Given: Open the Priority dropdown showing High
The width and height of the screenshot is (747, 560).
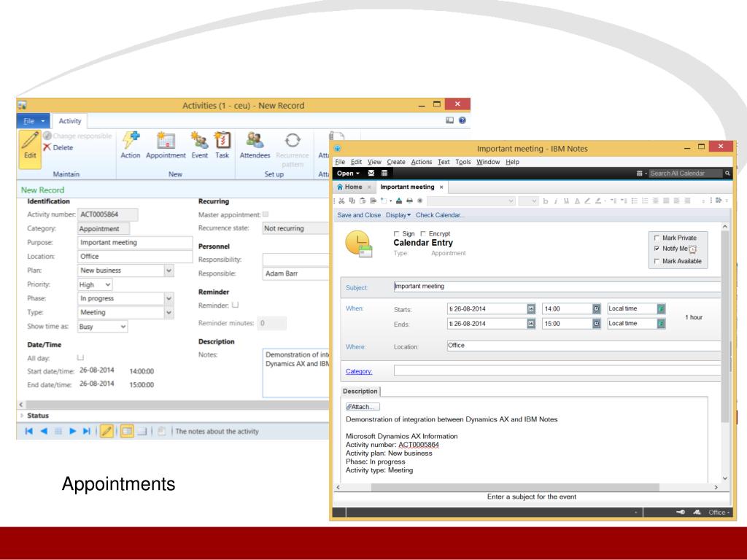Looking at the screenshot, I should click(108, 285).
